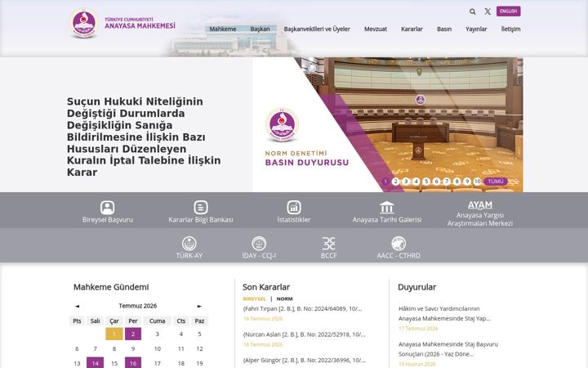Go to slide 4 in the slider pager

[x=416, y=182]
